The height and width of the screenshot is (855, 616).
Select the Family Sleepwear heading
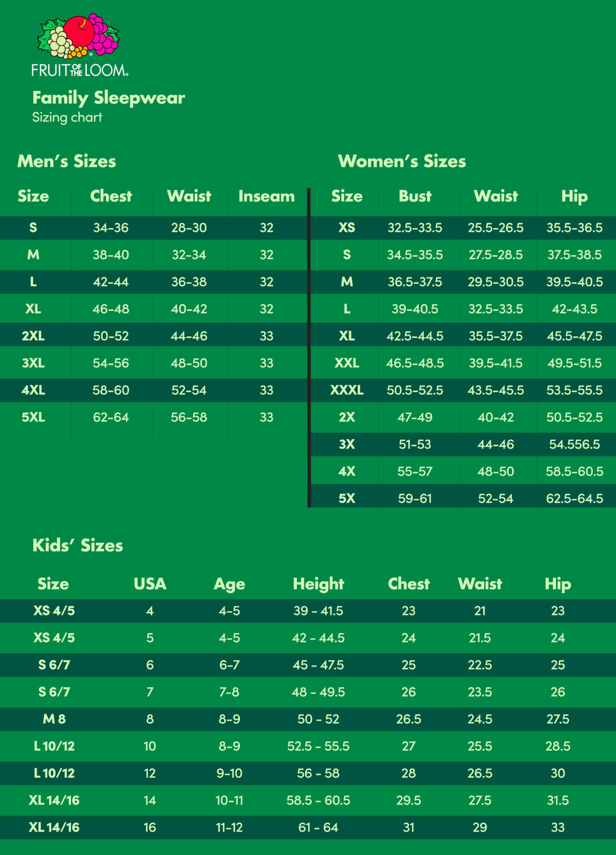point(109,98)
